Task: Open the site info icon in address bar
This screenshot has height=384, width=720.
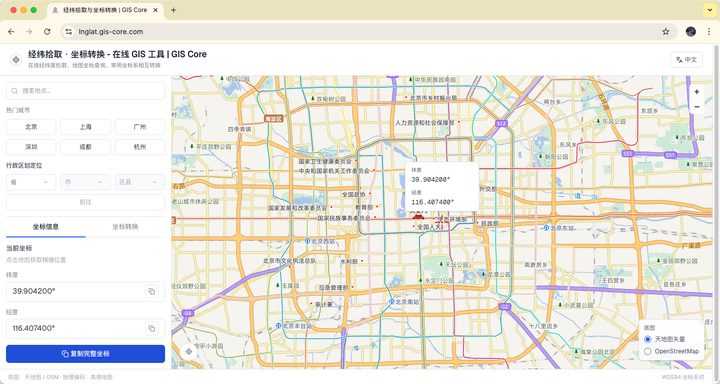Action: point(69,32)
